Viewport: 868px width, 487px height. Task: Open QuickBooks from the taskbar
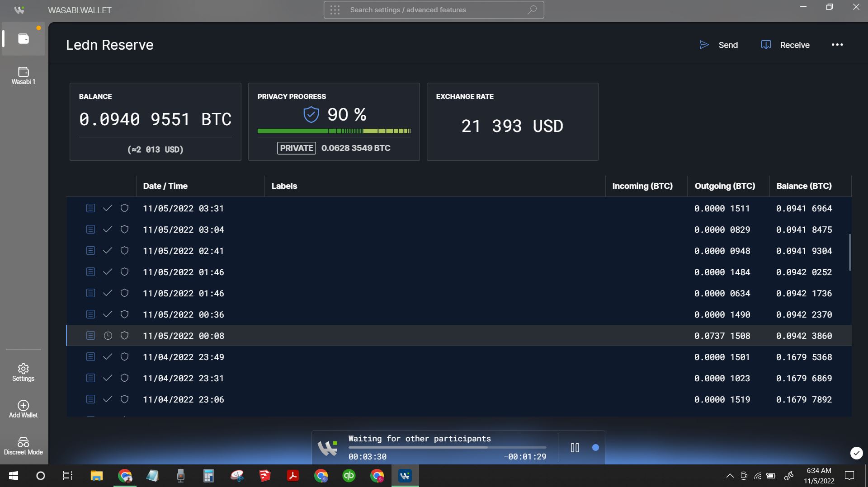(x=349, y=476)
